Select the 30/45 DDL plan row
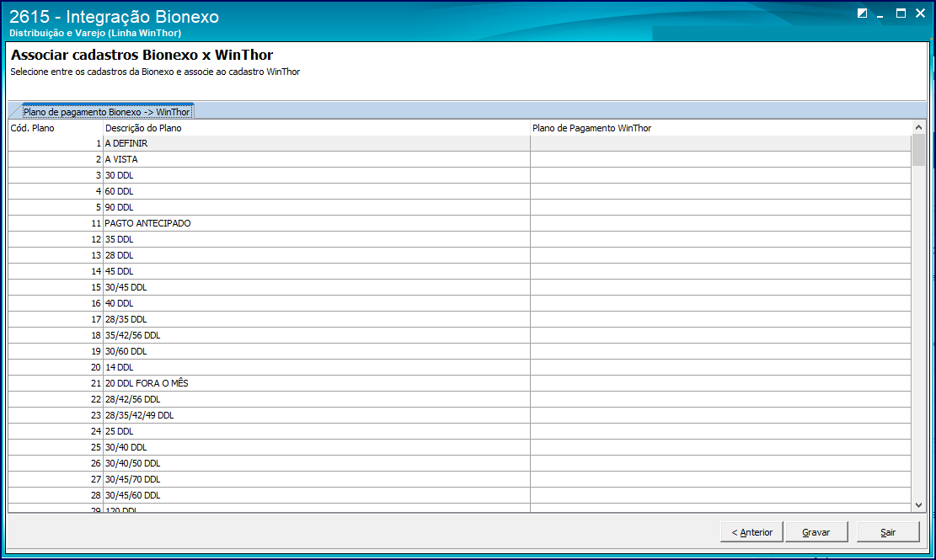Screen dimensions: 936x560 pyautogui.click(x=460, y=287)
